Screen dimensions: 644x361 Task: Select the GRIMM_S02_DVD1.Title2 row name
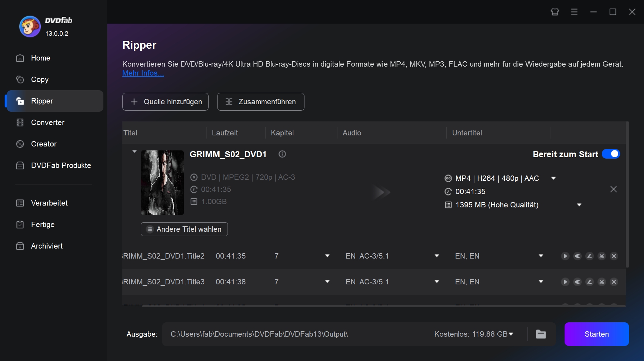tap(164, 256)
